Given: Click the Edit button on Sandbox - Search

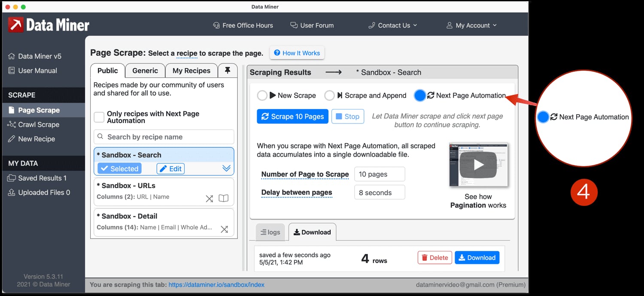Looking at the screenshot, I should [x=170, y=169].
